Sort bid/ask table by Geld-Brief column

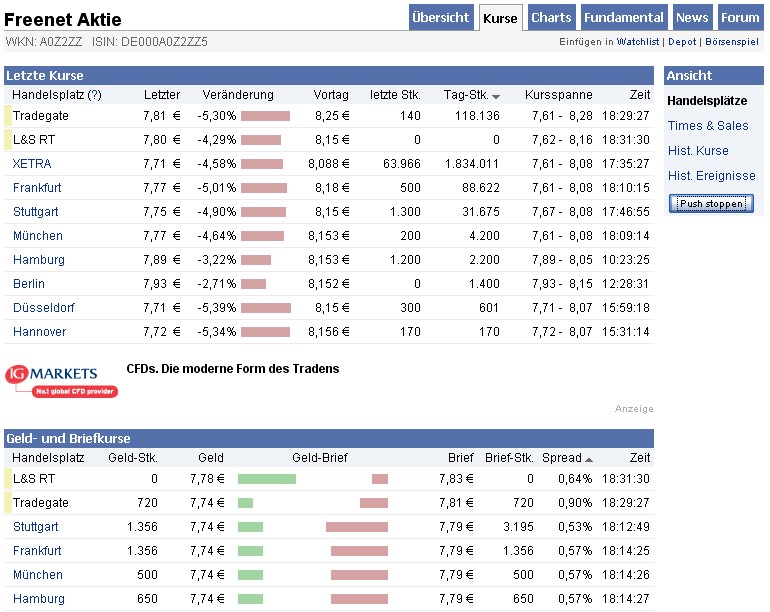(x=319, y=458)
